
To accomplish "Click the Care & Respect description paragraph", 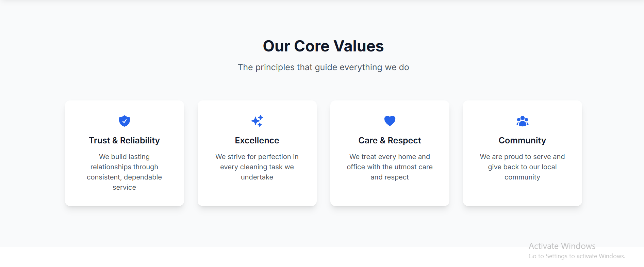I will tap(390, 167).
